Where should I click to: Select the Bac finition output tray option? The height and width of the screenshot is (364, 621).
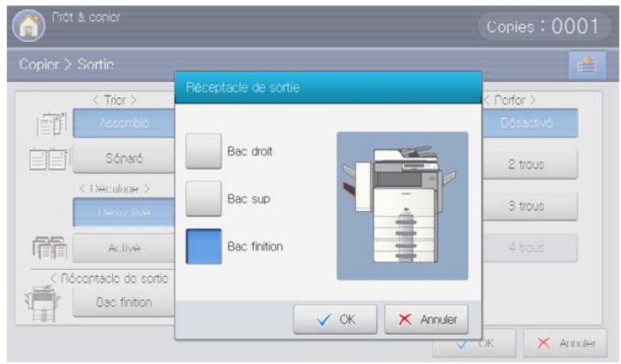[x=204, y=246]
